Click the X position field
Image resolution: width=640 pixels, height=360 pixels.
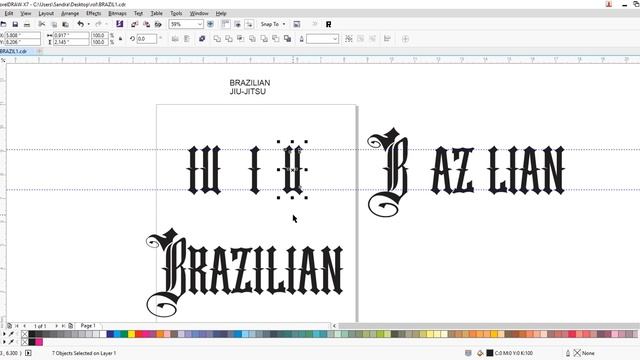tap(23, 36)
